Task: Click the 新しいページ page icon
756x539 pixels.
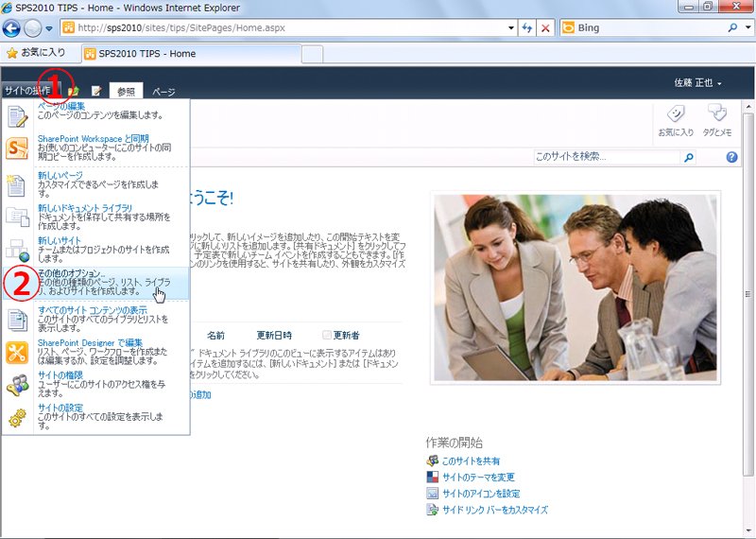Action: pyautogui.click(x=16, y=185)
